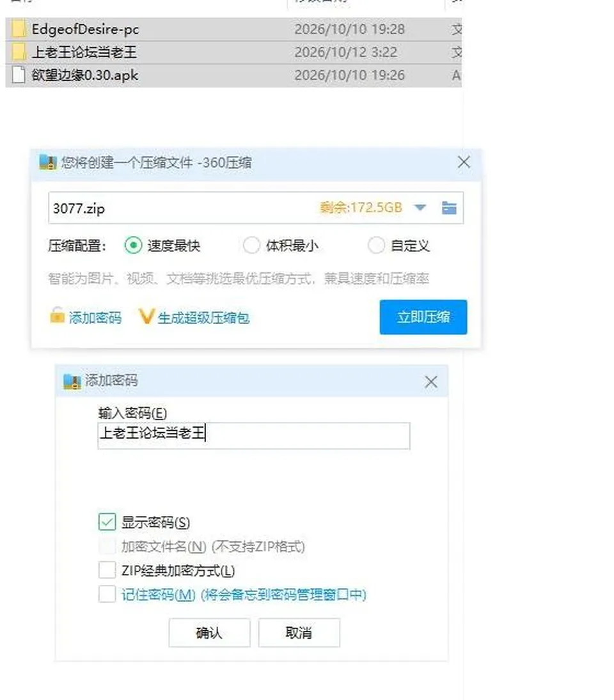The image size is (614, 700).
Task: Click the 输入密码 password field
Action: [x=254, y=435]
